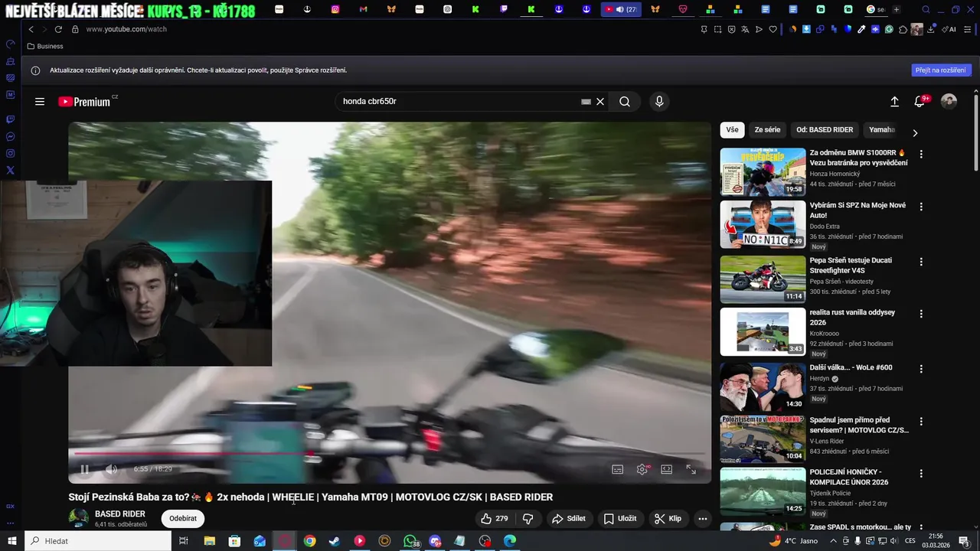Image resolution: width=980 pixels, height=551 pixels.
Task: Select Od: BASED RIDER chip
Action: point(825,130)
